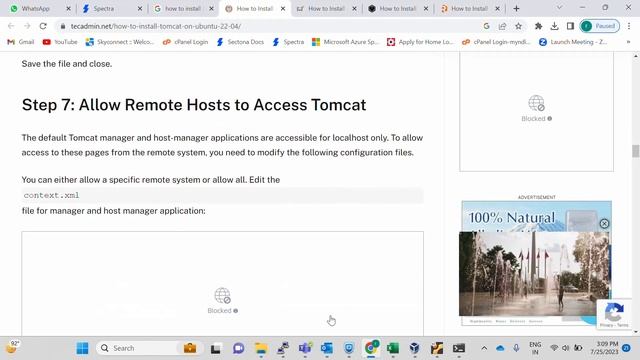The height and width of the screenshot is (360, 640).
Task: Open the Chat app in taskbar
Action: pos(238,348)
